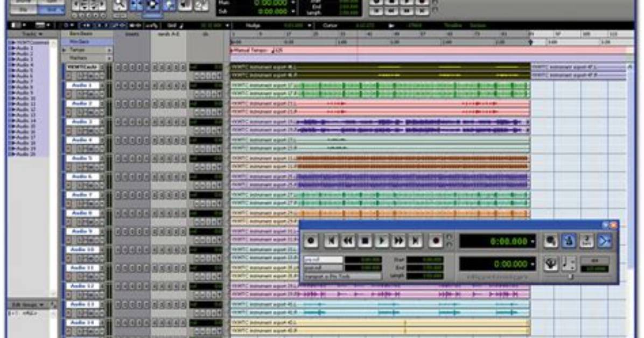Viewport: 644px width, 338px height.
Task: Select Slip edit mode
Action: [23, 9]
